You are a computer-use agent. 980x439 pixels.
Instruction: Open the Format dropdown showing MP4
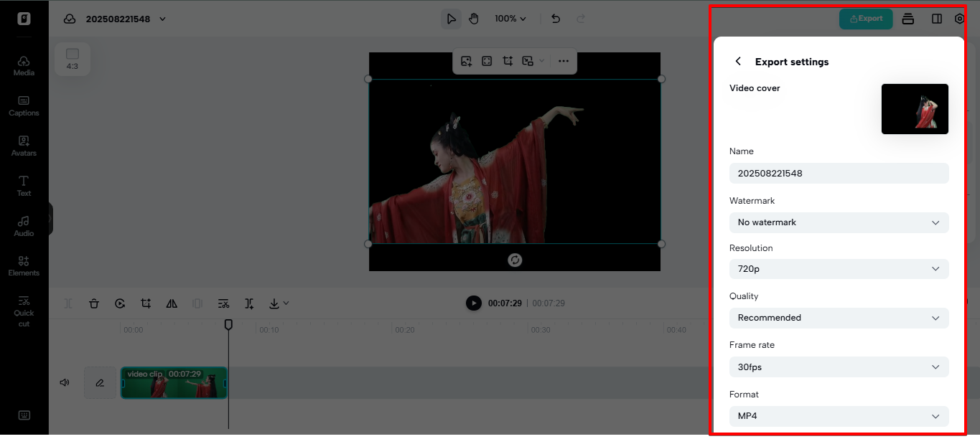coord(839,416)
